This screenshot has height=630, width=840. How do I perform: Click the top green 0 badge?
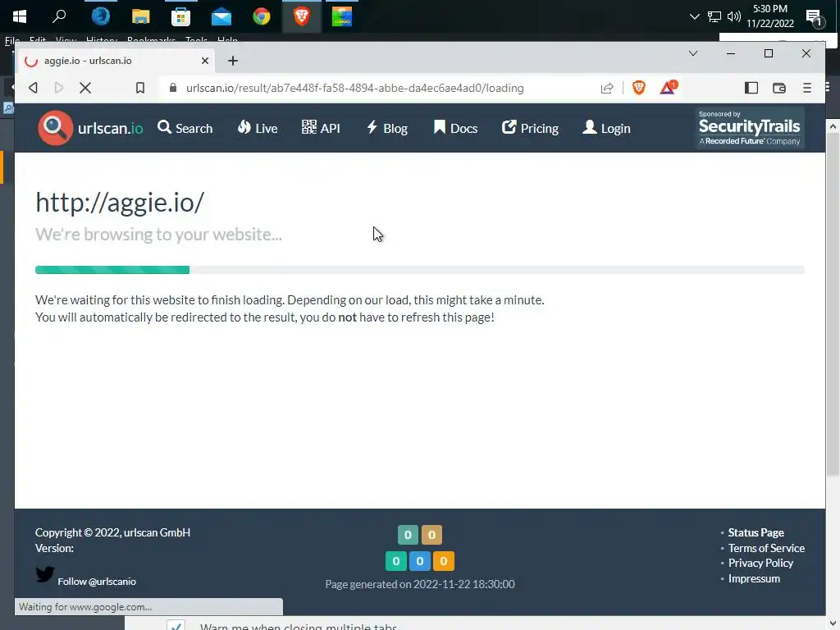pos(408,535)
